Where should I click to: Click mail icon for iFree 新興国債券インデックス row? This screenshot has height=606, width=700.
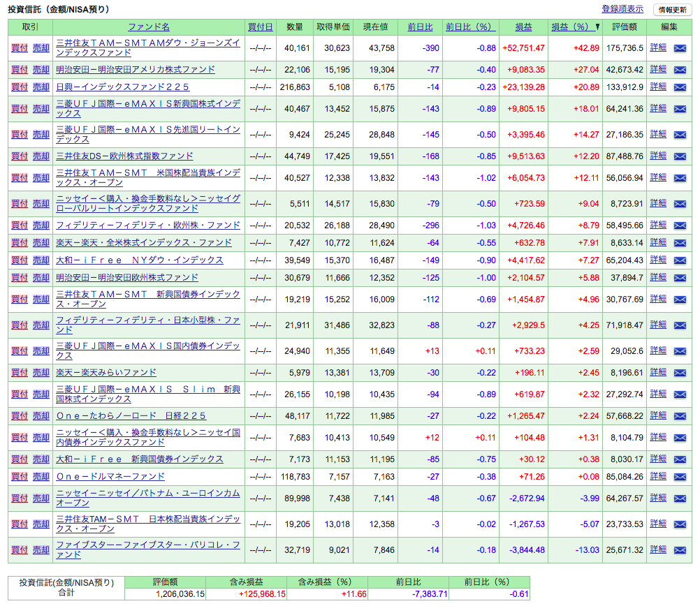680,459
